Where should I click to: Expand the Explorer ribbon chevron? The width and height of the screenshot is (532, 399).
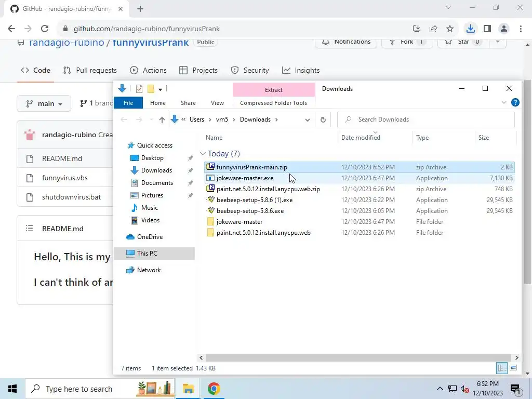[504, 102]
